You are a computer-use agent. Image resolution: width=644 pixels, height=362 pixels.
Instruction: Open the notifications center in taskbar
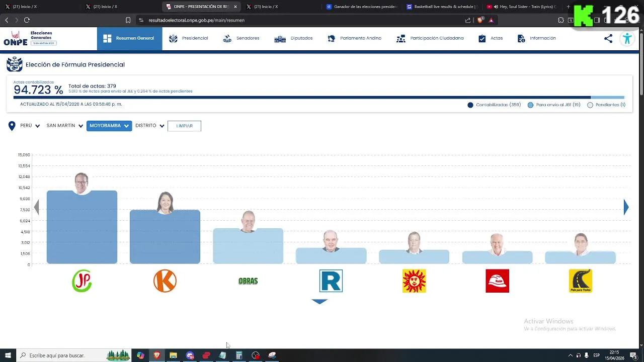point(633,355)
